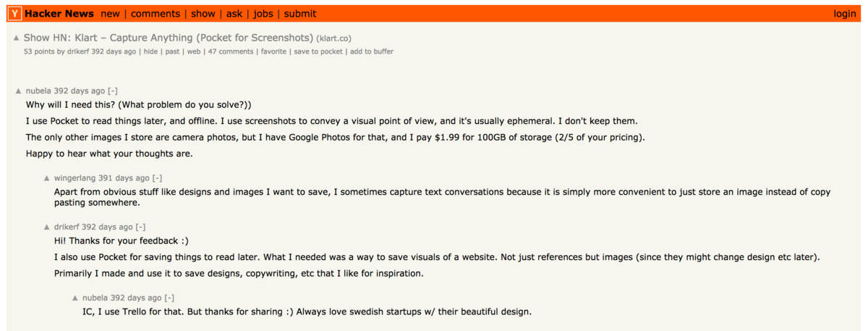
Task: Go to the comments section in nav
Action: tap(156, 14)
